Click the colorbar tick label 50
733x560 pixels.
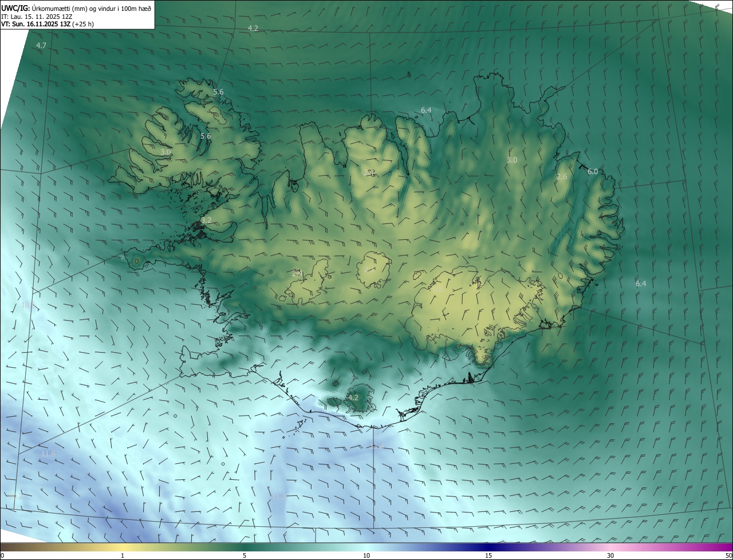(x=728, y=555)
